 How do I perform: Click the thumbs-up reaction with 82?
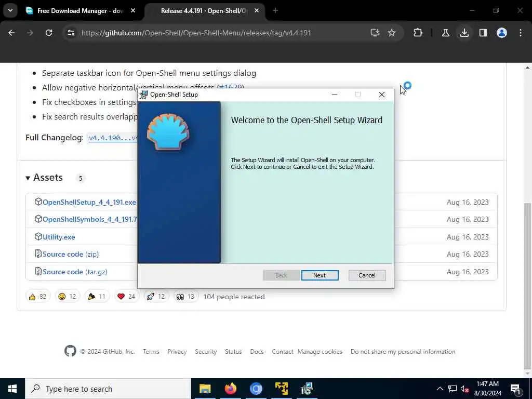(x=37, y=297)
